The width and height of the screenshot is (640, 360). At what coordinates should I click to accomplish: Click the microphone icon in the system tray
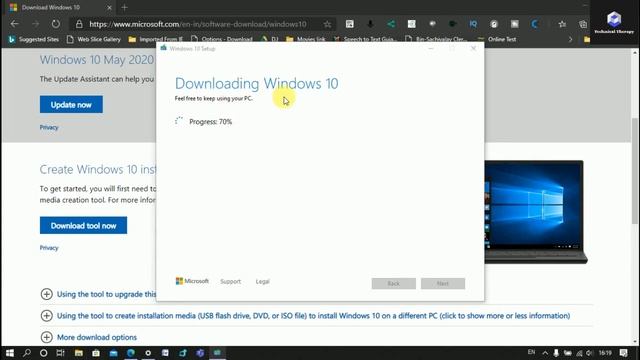point(556,353)
